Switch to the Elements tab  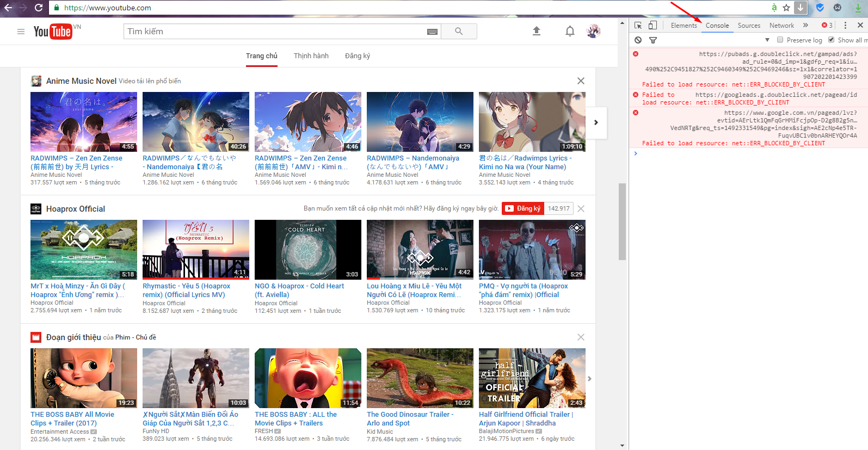[x=684, y=26]
